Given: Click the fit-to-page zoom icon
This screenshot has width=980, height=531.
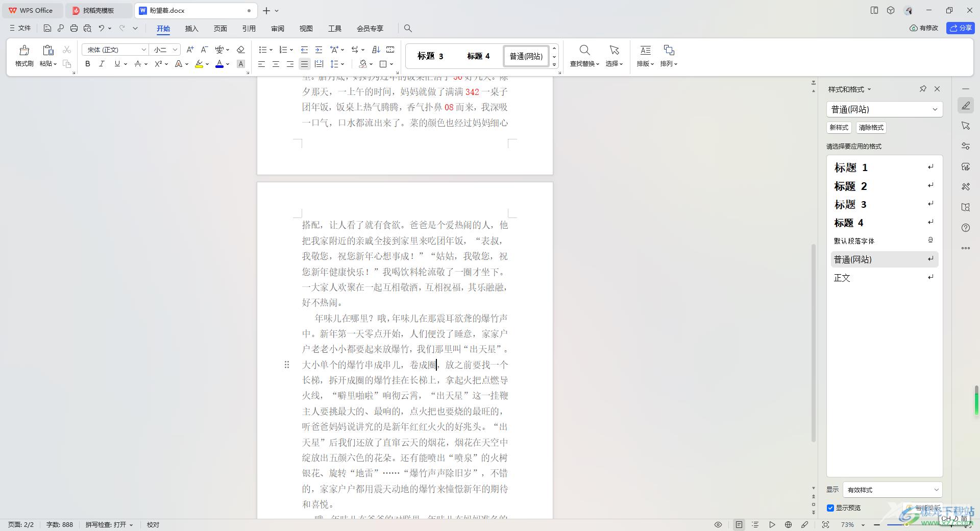Looking at the screenshot, I should click(826, 524).
